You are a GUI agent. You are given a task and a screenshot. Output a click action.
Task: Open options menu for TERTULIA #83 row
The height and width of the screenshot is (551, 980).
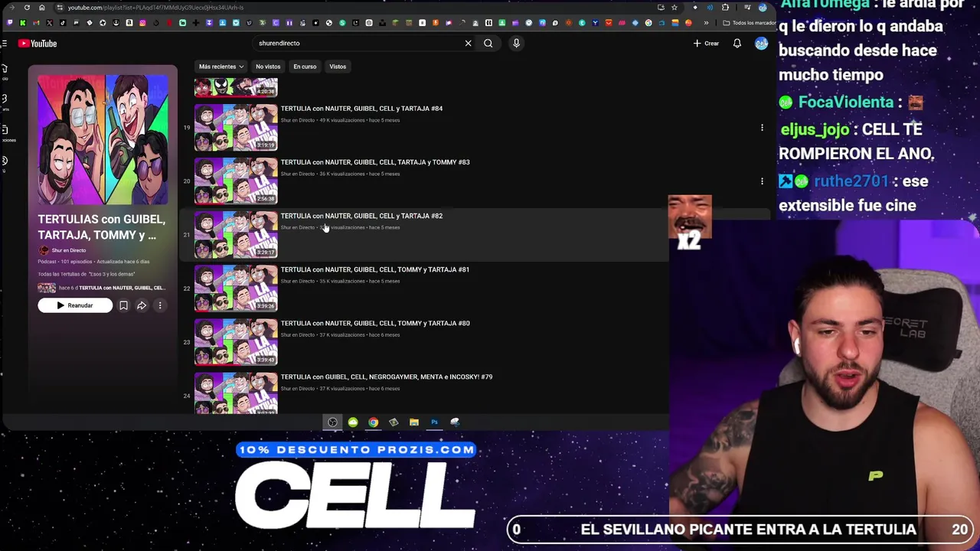(x=762, y=181)
